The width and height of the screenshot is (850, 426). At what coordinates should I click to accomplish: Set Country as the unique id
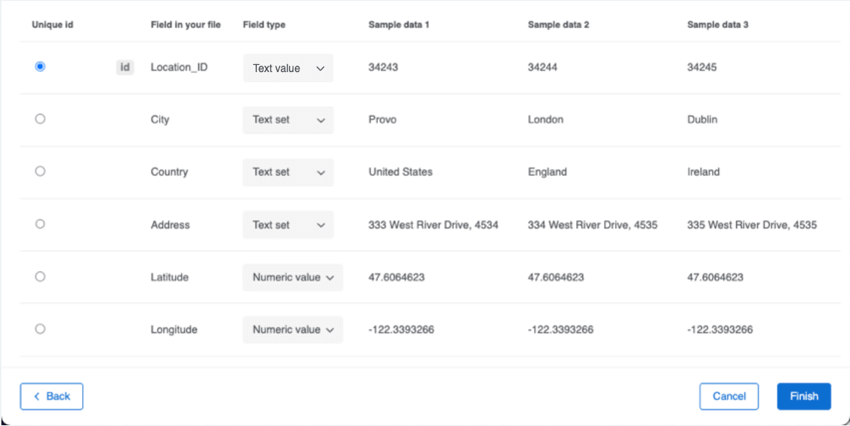[x=40, y=171]
